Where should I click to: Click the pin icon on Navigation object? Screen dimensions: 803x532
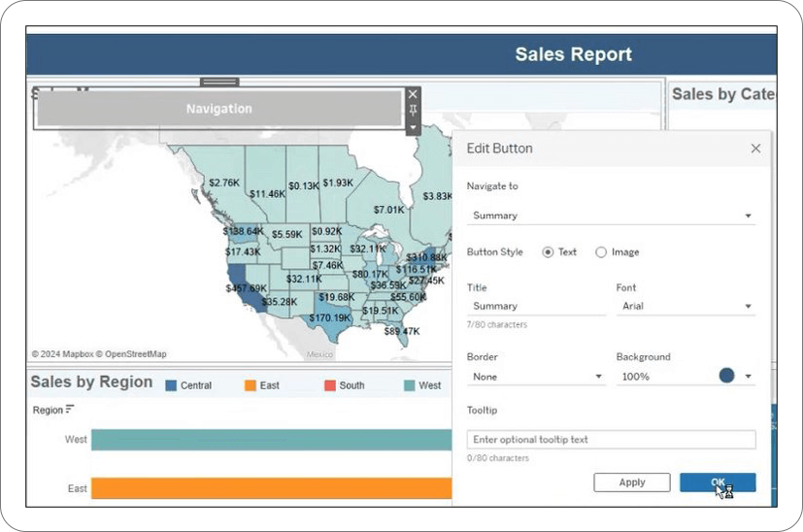pyautogui.click(x=413, y=110)
